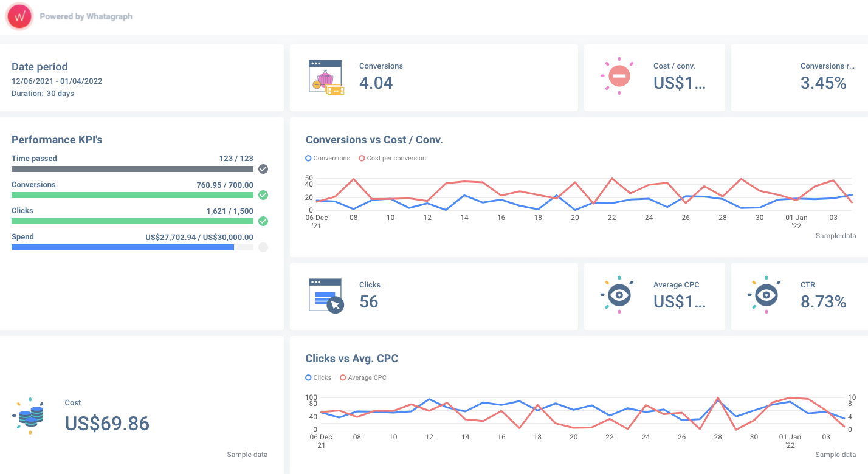This screenshot has height=474, width=868.
Task: Select the pink coin icon for Cost / conv.
Action: click(618, 77)
